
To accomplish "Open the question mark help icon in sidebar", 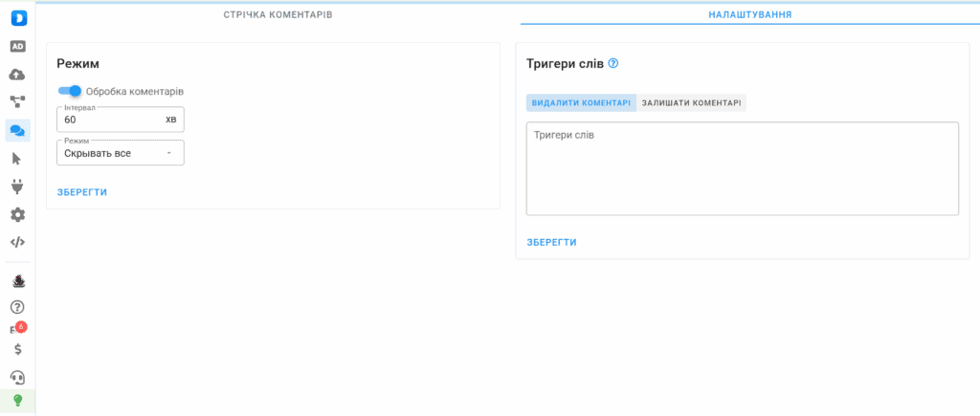I will click(x=17, y=307).
